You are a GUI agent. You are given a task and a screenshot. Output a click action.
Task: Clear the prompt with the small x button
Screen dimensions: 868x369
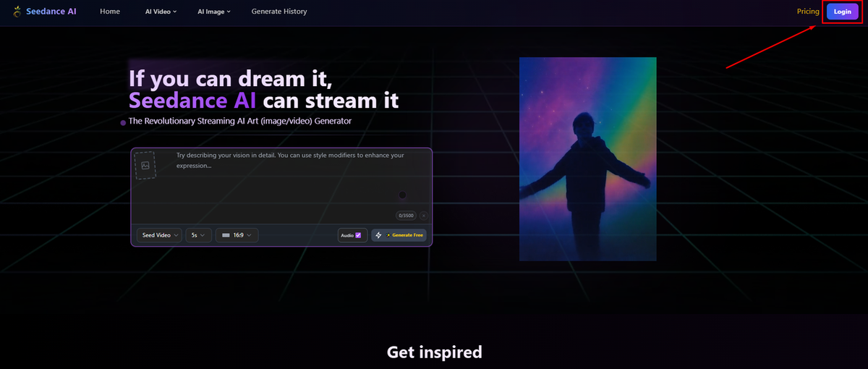(424, 216)
